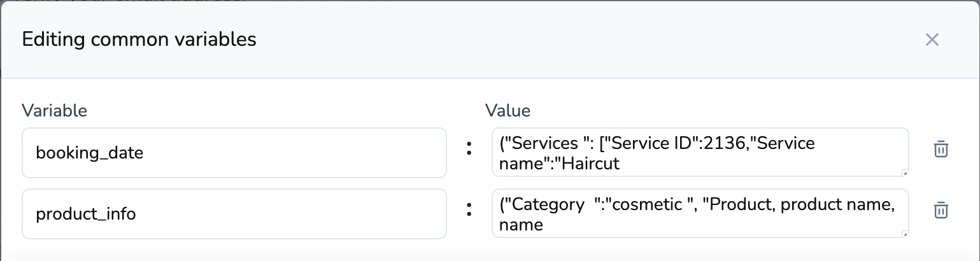Close the Editing common variables dialog
This screenshot has width=980, height=261.
932,39
